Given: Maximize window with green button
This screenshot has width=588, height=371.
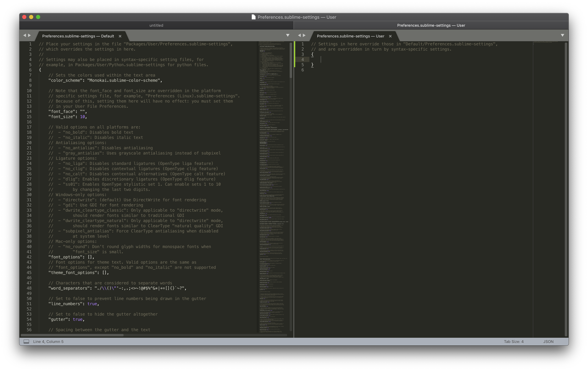Looking at the screenshot, I should [x=38, y=17].
